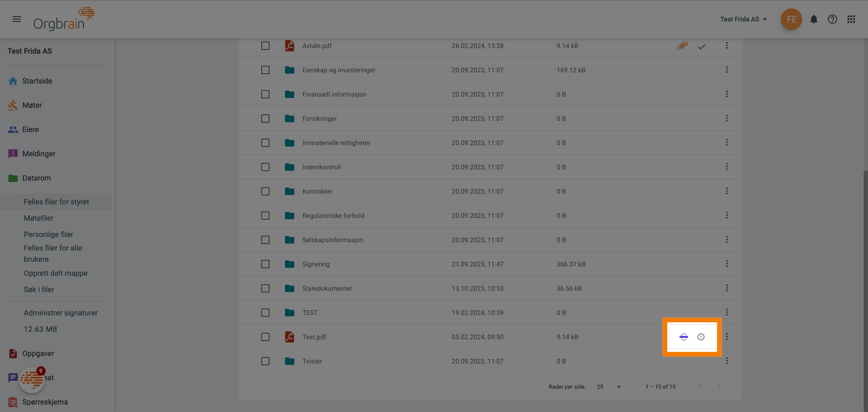This screenshot has width=868, height=412.
Task: Tick the checkbox for Test.pdf
Action: pyautogui.click(x=265, y=337)
